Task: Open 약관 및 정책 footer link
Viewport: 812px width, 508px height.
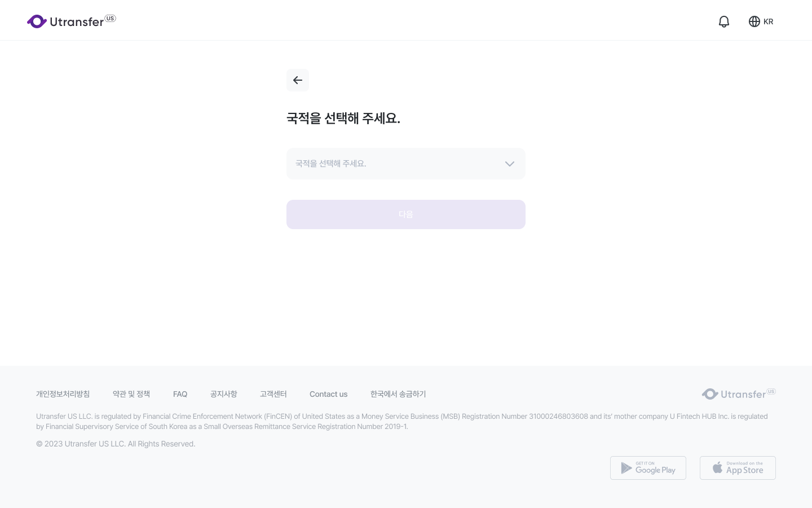Action: point(131,394)
